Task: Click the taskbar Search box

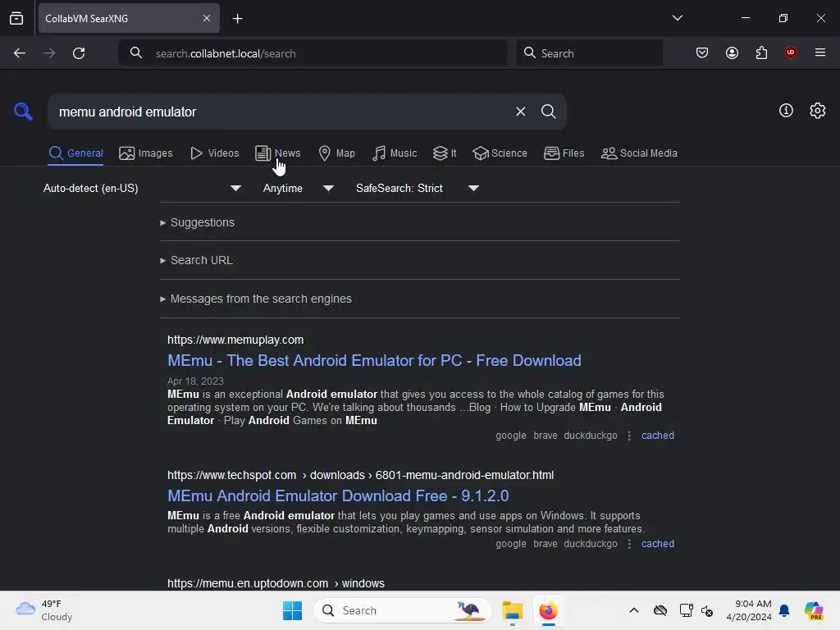Action: pyautogui.click(x=402, y=610)
